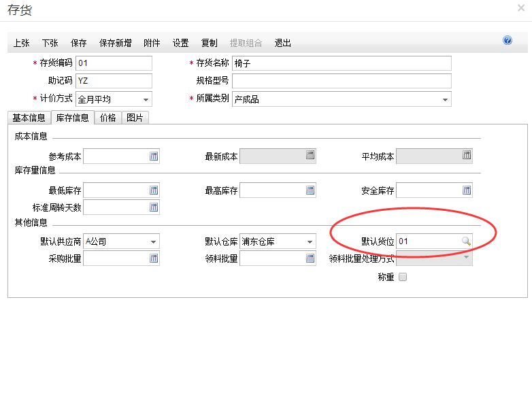The width and height of the screenshot is (532, 404).
Task: Click the 存货名称 input field
Action: 342,63
